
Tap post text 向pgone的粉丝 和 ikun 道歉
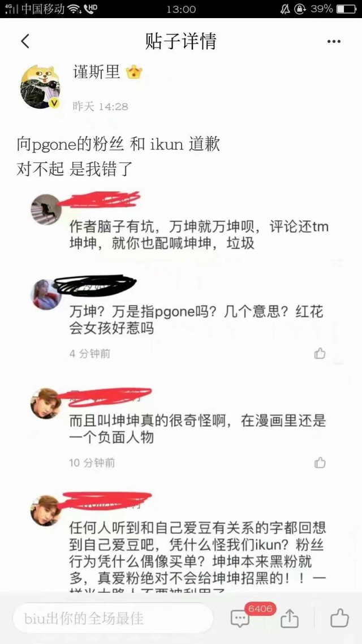[118, 144]
